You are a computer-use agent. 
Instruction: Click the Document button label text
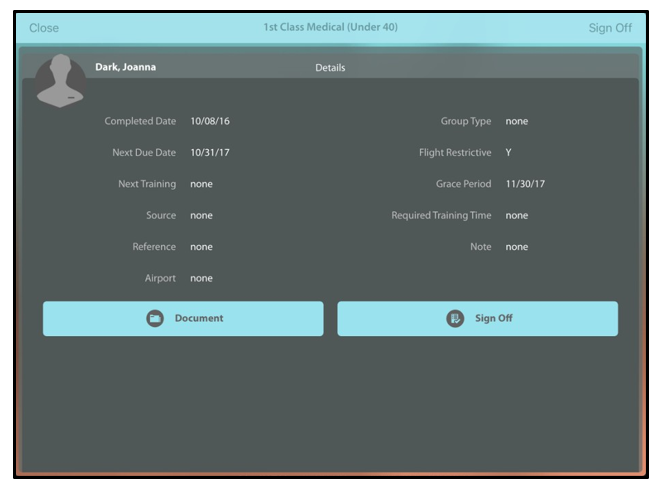(199, 319)
